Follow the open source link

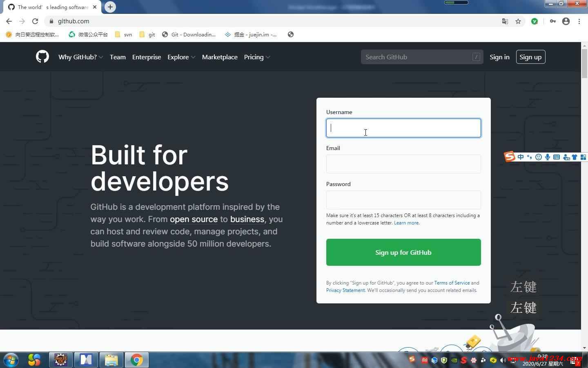(x=194, y=219)
